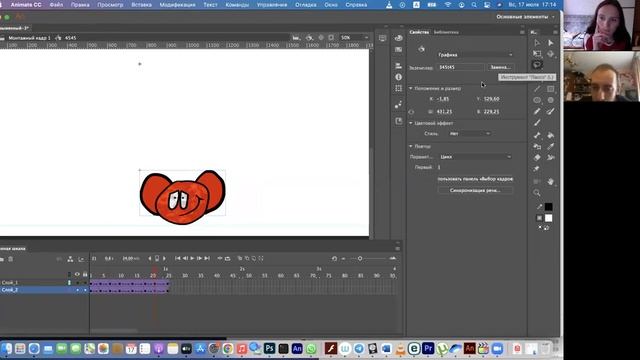Click the Выбор кадров panel button
Image resolution: width=640 pixels, height=360 pixels.
click(x=475, y=179)
